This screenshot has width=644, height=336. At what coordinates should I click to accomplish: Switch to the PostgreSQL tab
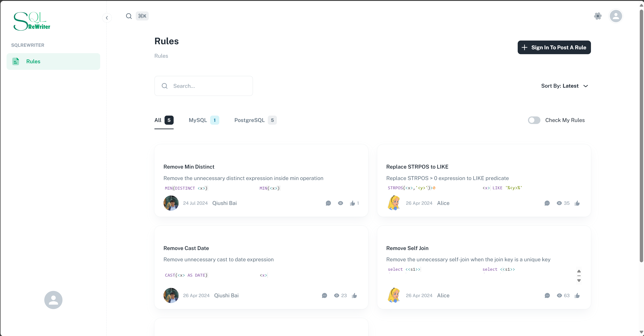point(255,120)
